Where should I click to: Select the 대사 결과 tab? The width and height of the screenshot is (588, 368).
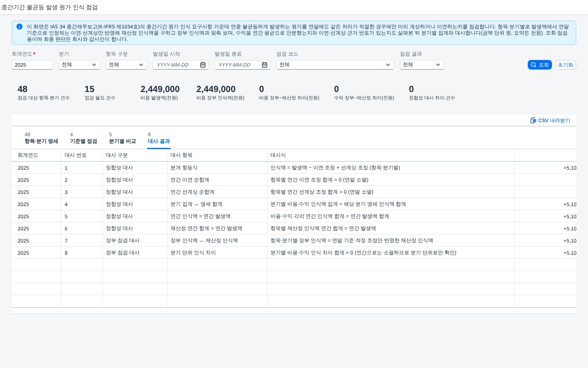tap(159, 138)
